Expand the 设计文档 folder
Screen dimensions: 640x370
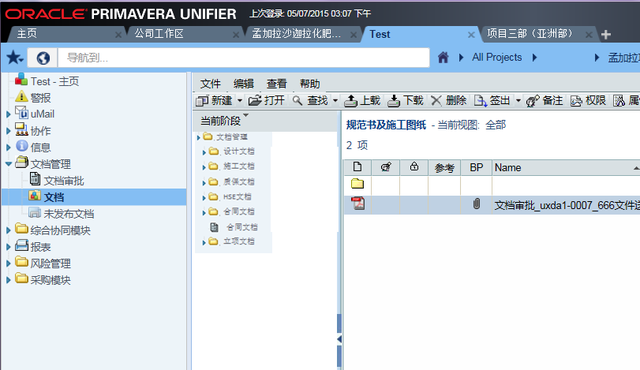pyautogui.click(x=204, y=152)
